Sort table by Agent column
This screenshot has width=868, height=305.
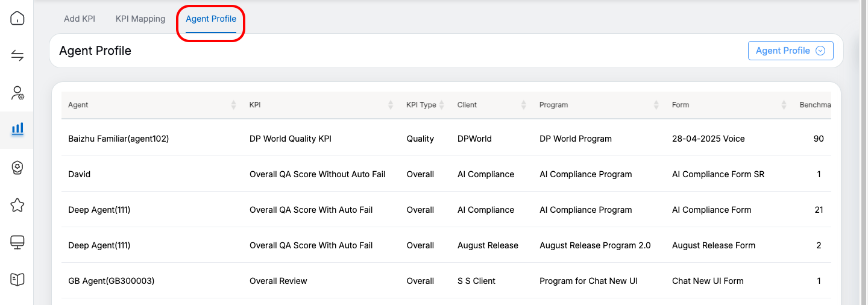click(x=233, y=105)
